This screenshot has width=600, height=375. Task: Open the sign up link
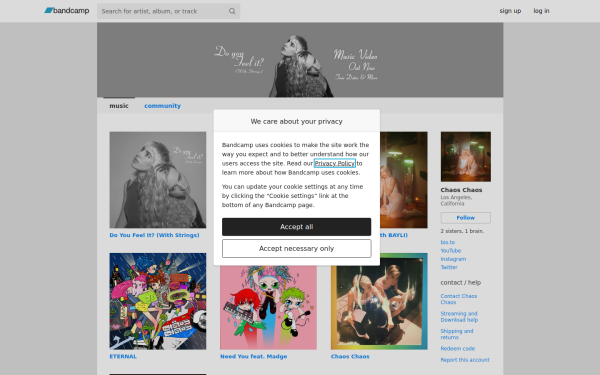(510, 11)
